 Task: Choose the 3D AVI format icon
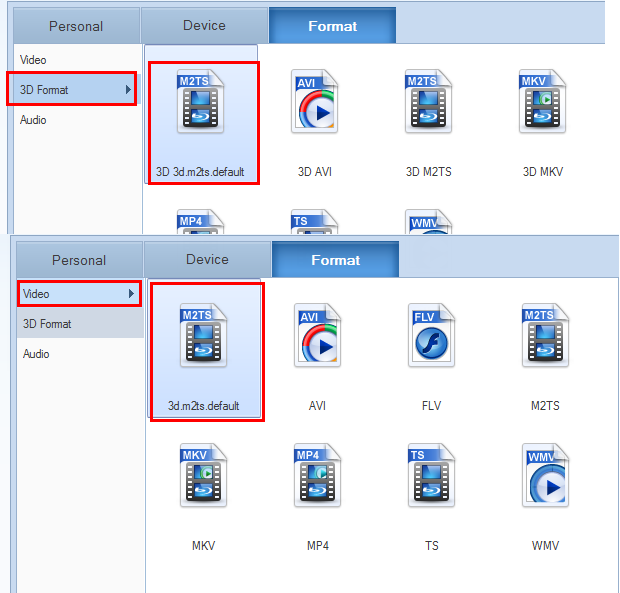(x=314, y=101)
